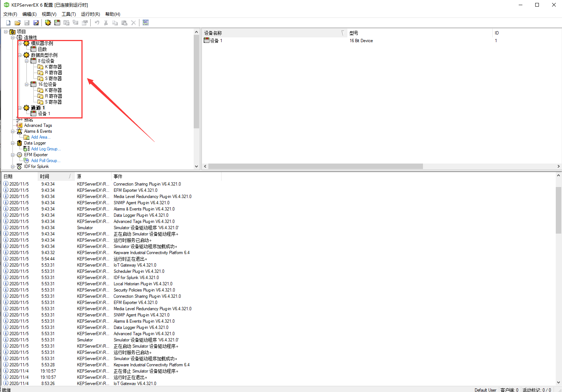This screenshot has width=562, height=392.
Task: Collapse the Data Logger node
Action: click(12, 143)
